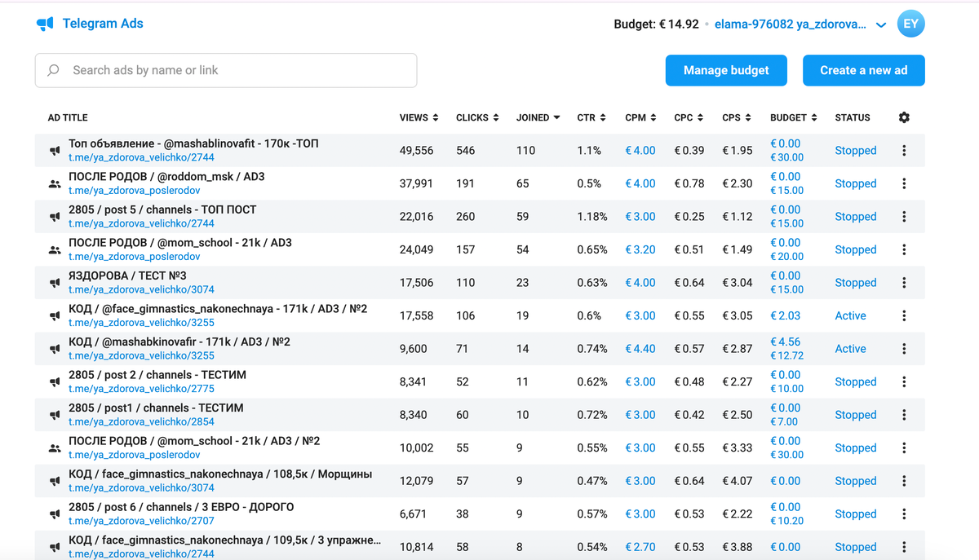Open three-dot menu for @face_gimnastics_nakonechnaya 171k row

coord(904,315)
